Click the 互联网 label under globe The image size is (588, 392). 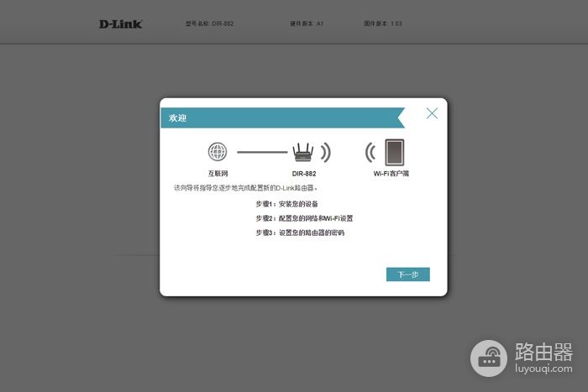pyautogui.click(x=218, y=174)
